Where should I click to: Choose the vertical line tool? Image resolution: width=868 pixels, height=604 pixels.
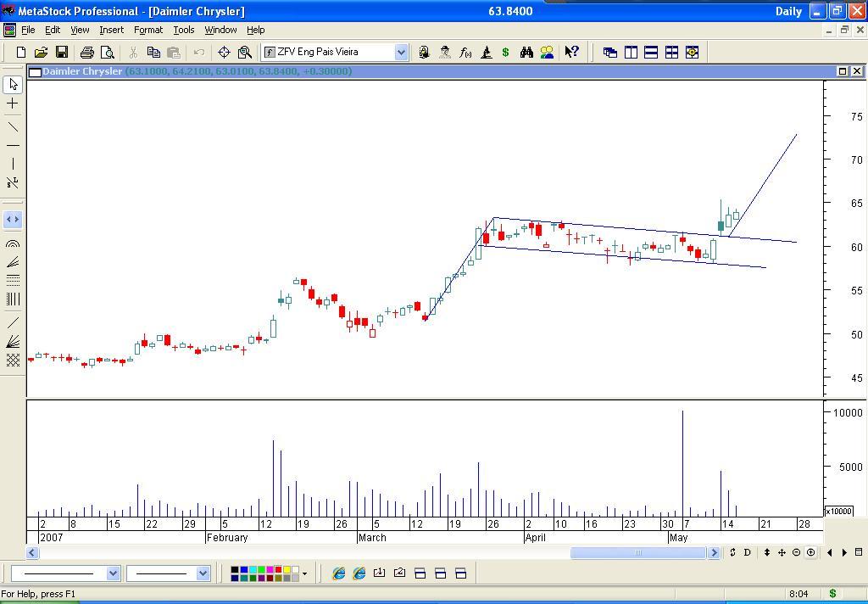(x=13, y=164)
